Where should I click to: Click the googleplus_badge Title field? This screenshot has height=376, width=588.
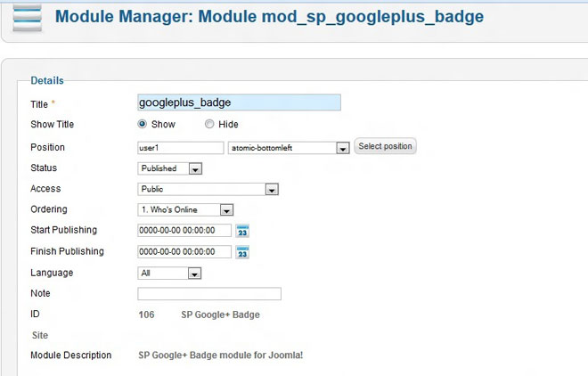click(239, 102)
